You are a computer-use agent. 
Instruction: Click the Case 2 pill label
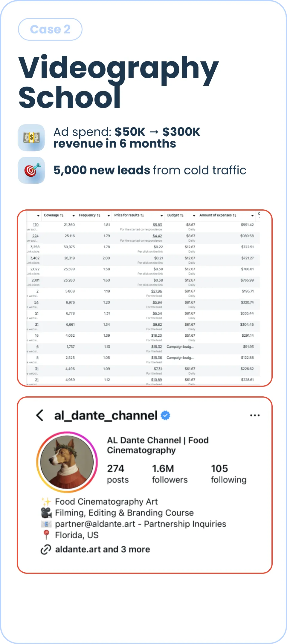coord(50,29)
